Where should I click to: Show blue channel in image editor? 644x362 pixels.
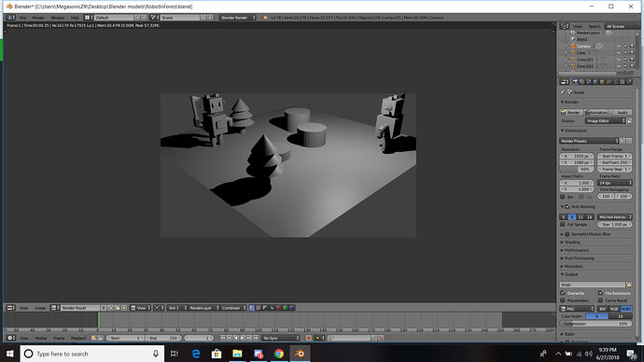point(291,308)
